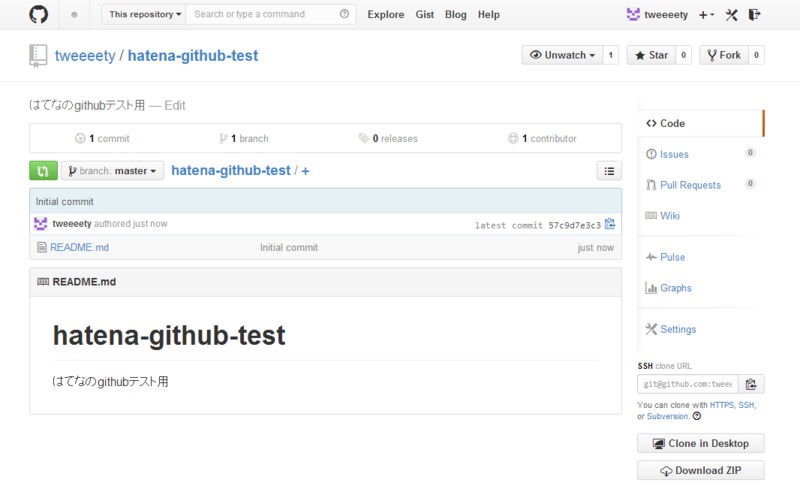Viewport: 800px width, 486px height.
Task: Click the green compare and review button
Action: pyautogui.click(x=43, y=171)
